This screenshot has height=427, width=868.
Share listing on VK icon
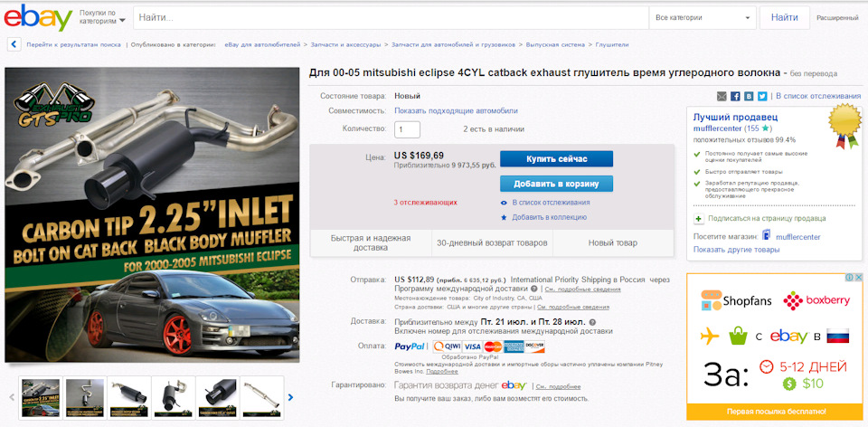click(x=749, y=97)
